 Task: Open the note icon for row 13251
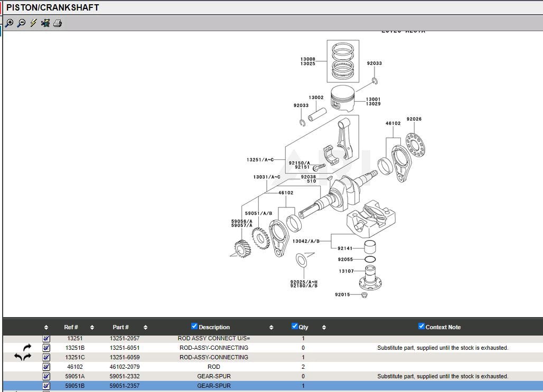(46, 338)
